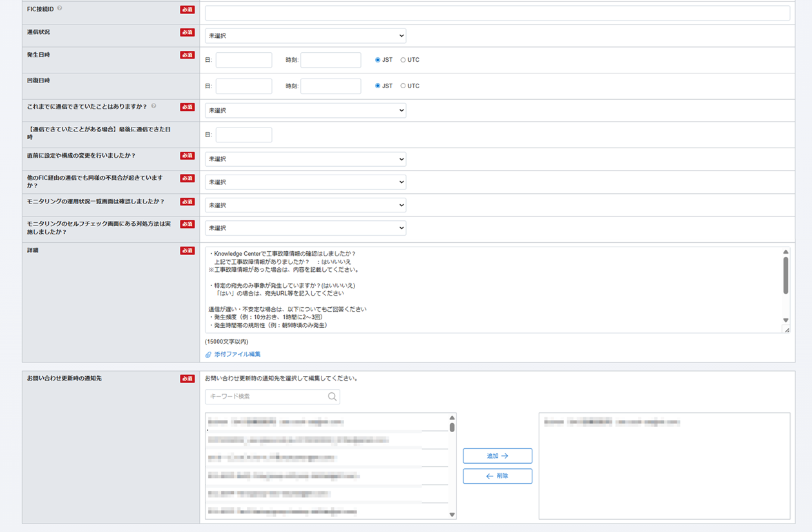Viewport: 812px width, 532px height.
Task: Click the 追加 → button
Action: click(x=497, y=456)
